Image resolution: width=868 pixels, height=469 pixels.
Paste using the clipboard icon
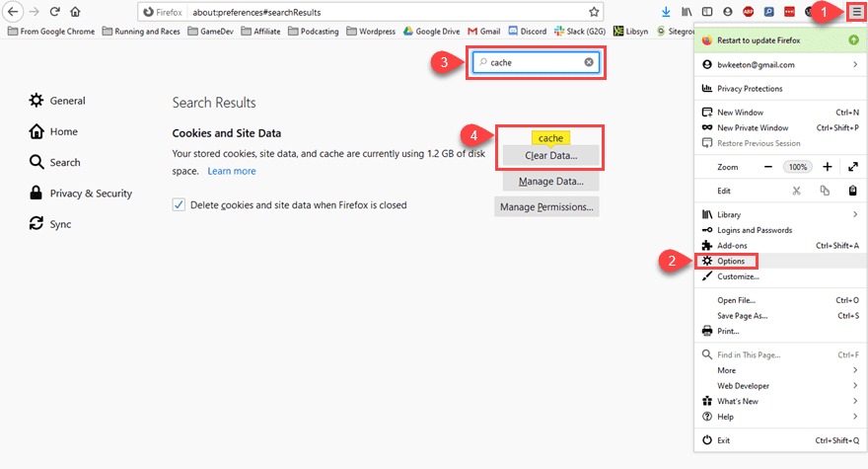tap(853, 191)
